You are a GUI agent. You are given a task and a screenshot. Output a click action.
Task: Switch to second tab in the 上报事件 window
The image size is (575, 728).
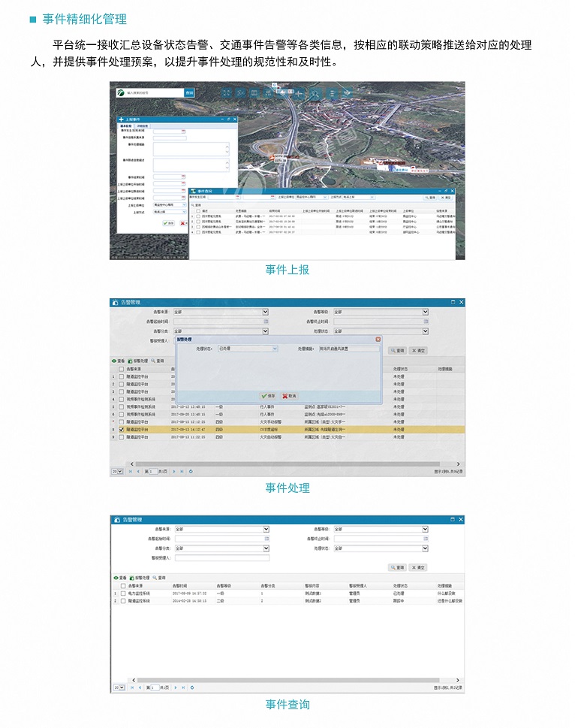pos(143,125)
